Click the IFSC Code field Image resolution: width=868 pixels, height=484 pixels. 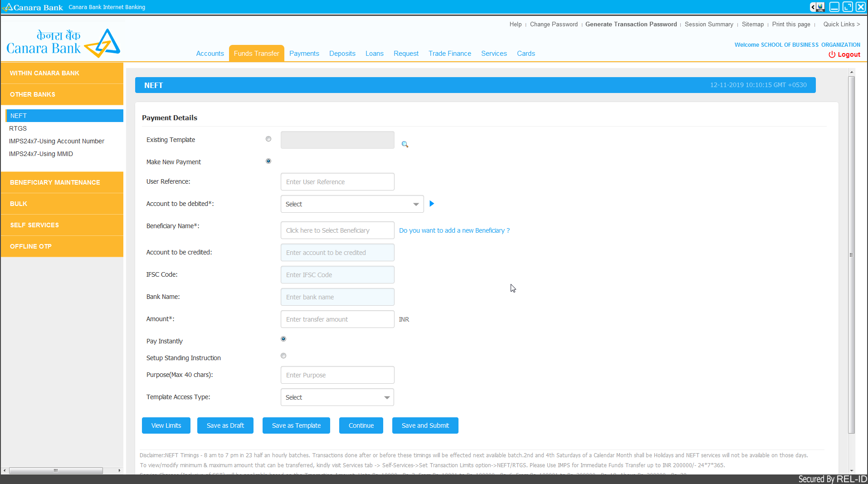click(x=337, y=275)
